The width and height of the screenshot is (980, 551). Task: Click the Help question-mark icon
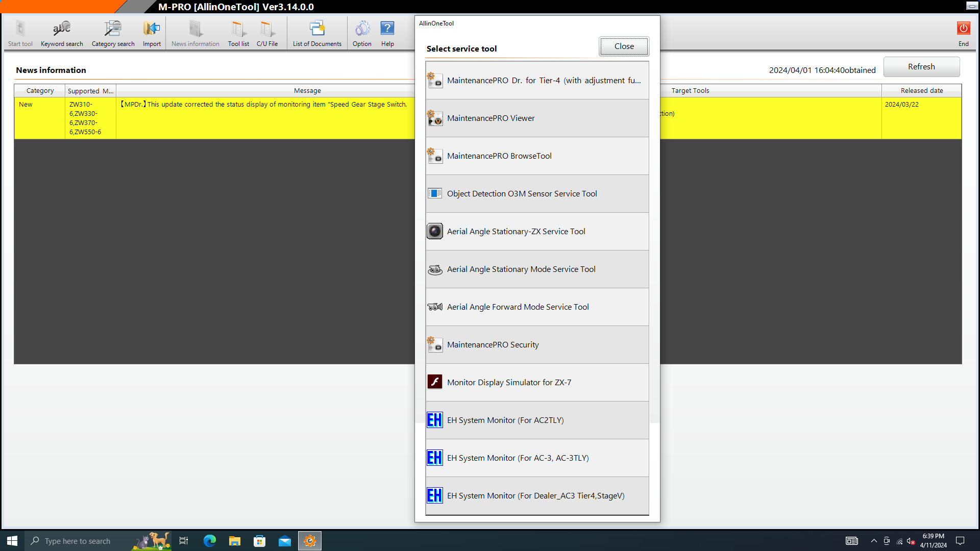click(387, 34)
